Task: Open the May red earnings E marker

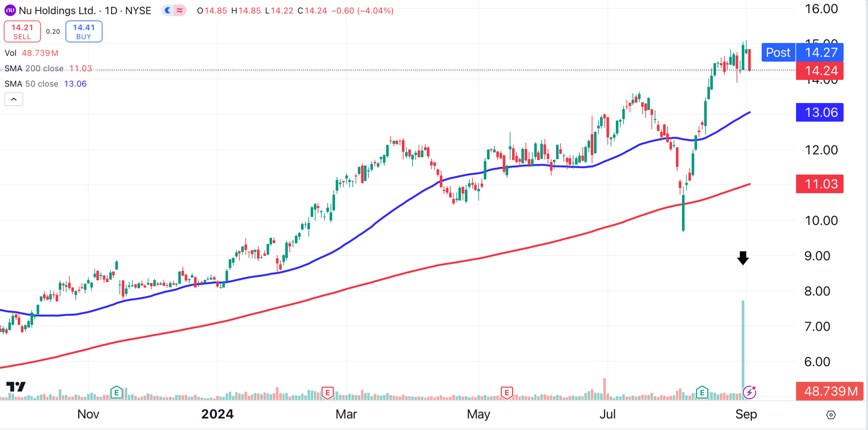Action: point(507,392)
